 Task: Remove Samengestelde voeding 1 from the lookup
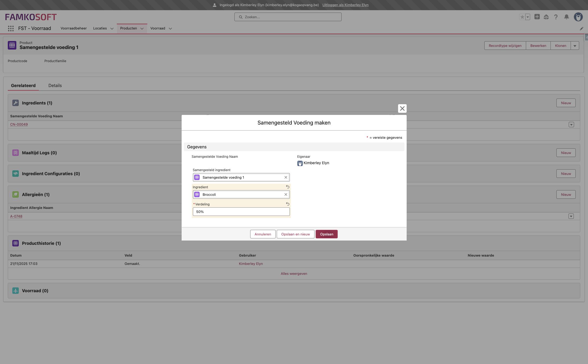pyautogui.click(x=286, y=177)
